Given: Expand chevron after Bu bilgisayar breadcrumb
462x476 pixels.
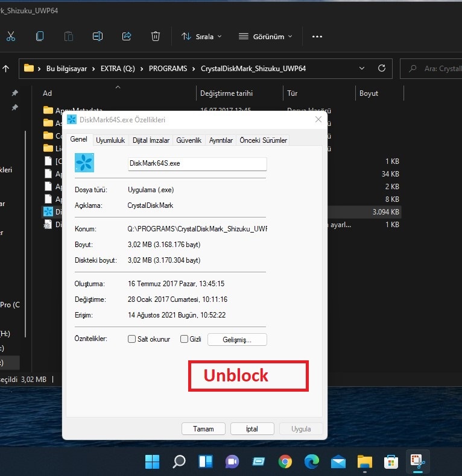Looking at the screenshot, I should (93, 69).
